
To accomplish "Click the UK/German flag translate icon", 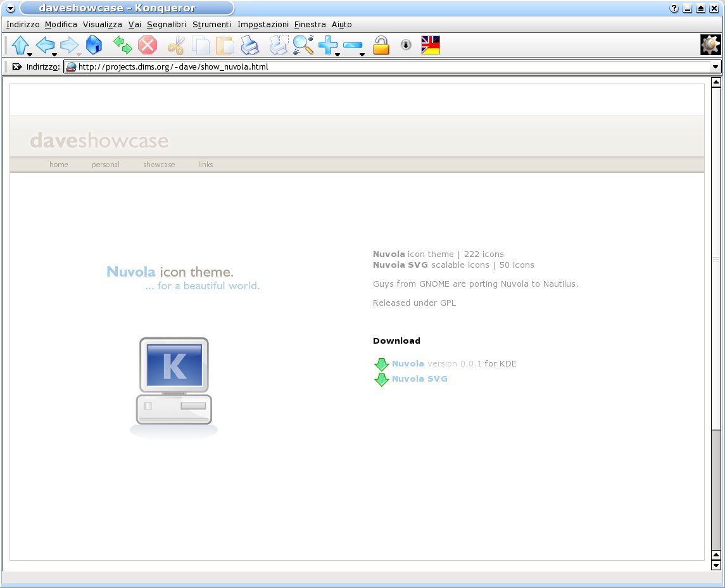I will click(x=431, y=45).
